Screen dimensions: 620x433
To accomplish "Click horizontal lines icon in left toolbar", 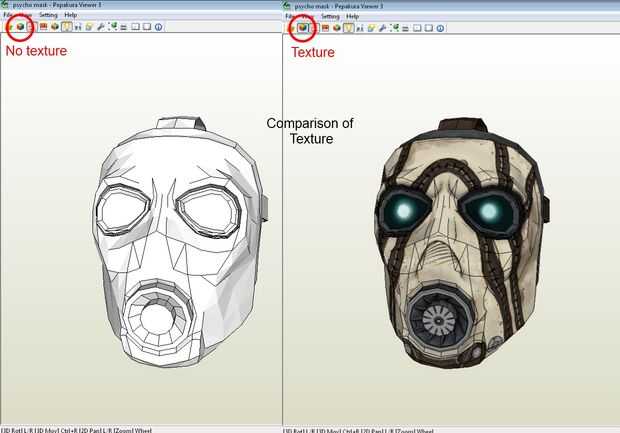I will point(124,27).
